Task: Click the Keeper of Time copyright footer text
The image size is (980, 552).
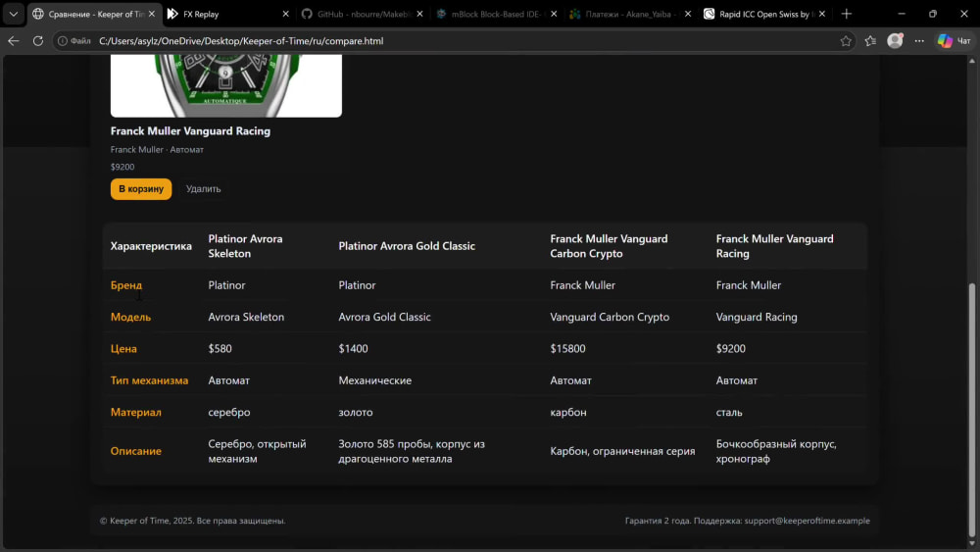Action: [192, 520]
